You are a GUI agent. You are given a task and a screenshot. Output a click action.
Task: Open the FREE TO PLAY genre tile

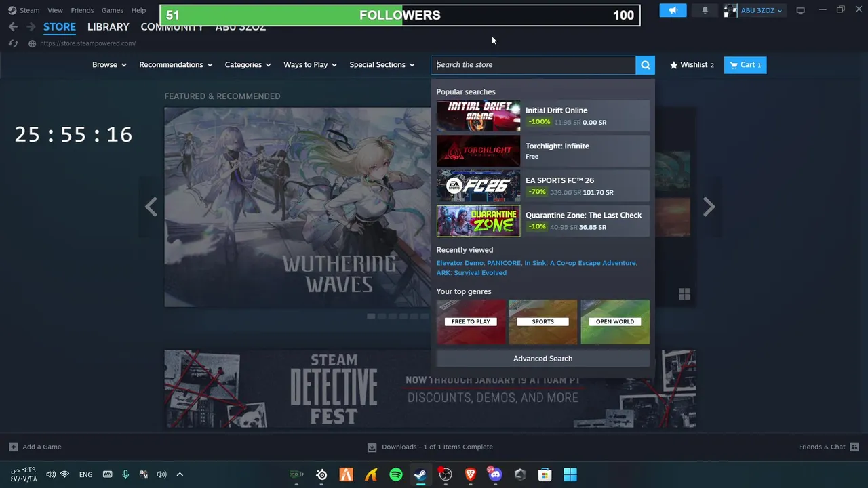[x=471, y=322]
